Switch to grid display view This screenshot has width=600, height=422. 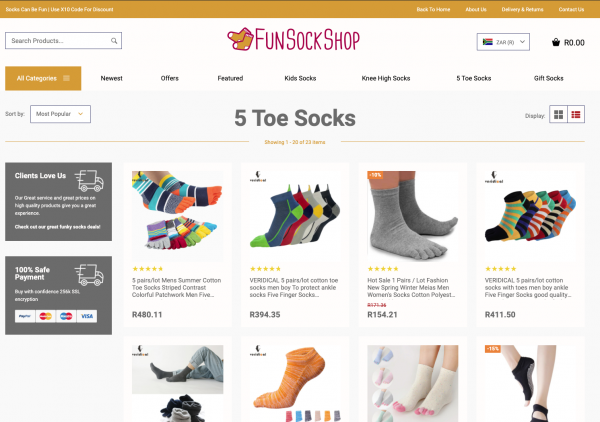558,114
